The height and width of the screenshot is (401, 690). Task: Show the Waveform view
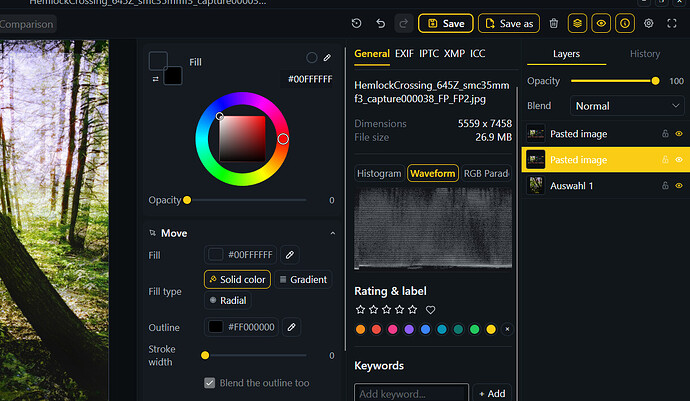coord(433,173)
